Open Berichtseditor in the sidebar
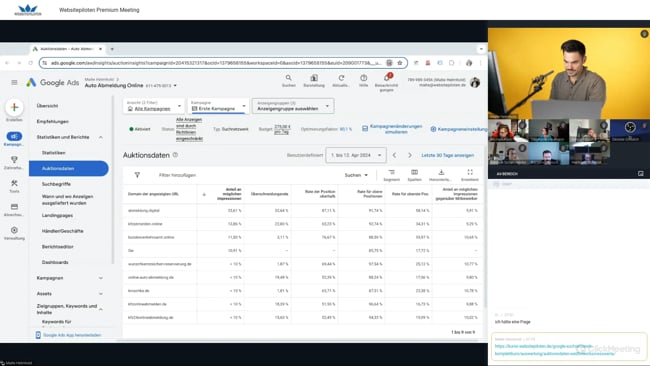Screen dimensions: 650x366 (58, 247)
